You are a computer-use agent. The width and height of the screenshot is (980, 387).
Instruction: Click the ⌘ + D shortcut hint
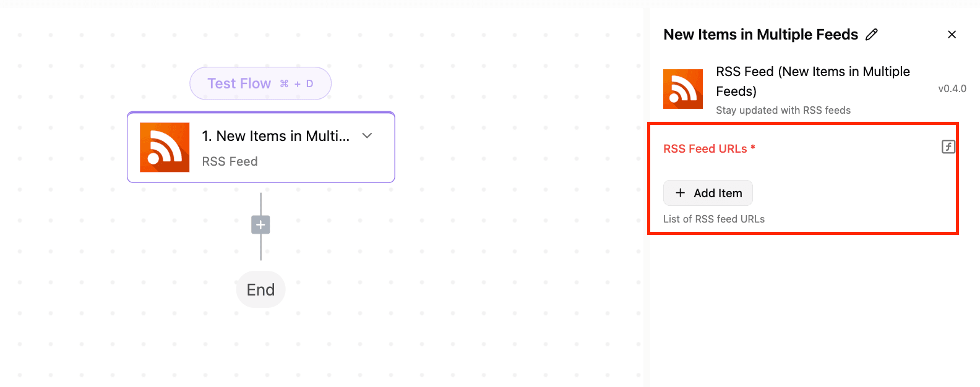pyautogui.click(x=296, y=83)
